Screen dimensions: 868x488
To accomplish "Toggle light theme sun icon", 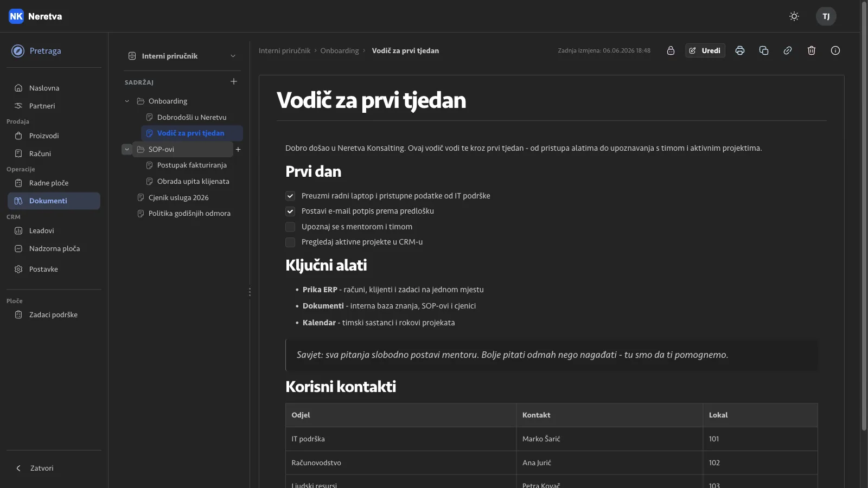I will (794, 16).
